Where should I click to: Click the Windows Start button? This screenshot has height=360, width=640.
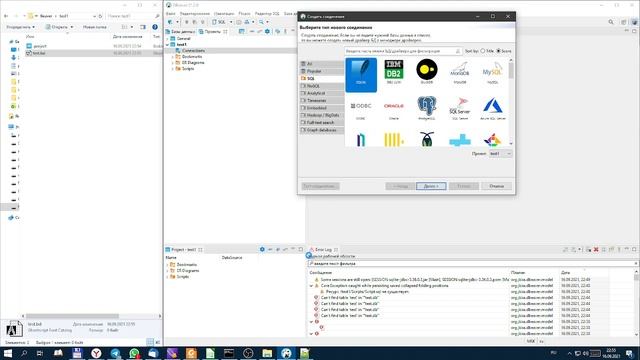pyautogui.click(x=8, y=353)
